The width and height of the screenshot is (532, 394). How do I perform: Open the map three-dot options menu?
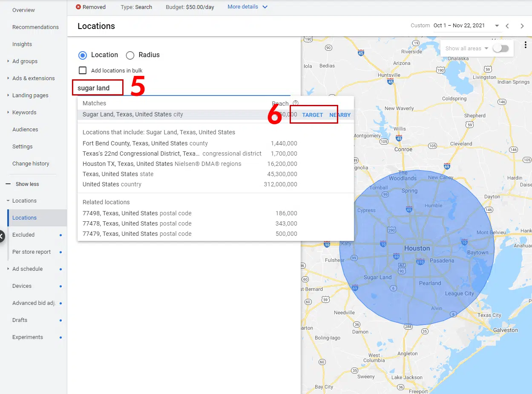pos(526,45)
